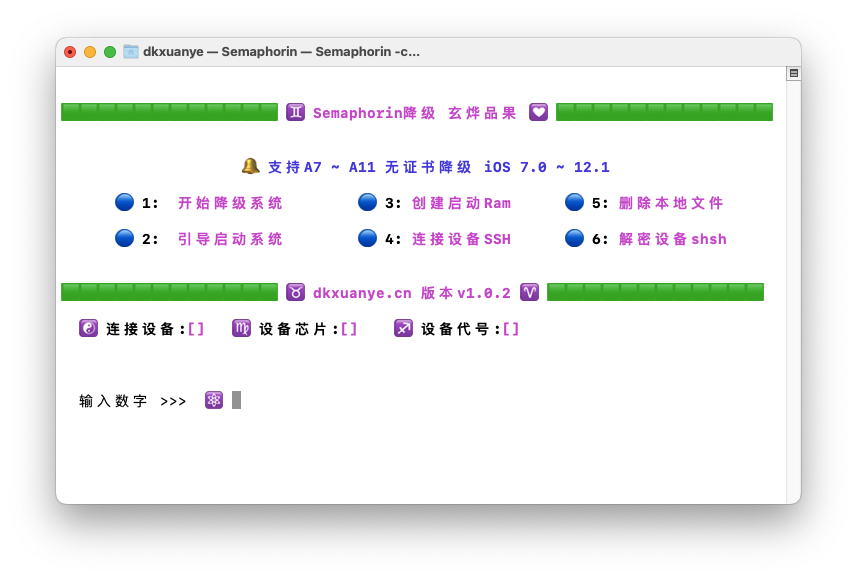Screen dimensions: 857x578
Task: Click the purple heart icon in the header
Action: click(x=538, y=112)
